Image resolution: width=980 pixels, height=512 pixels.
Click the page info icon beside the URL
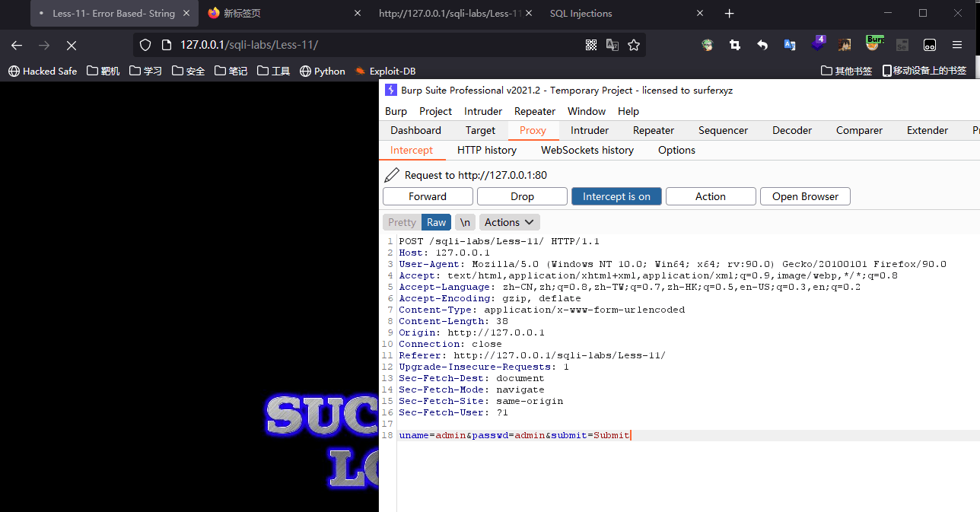[x=166, y=45]
